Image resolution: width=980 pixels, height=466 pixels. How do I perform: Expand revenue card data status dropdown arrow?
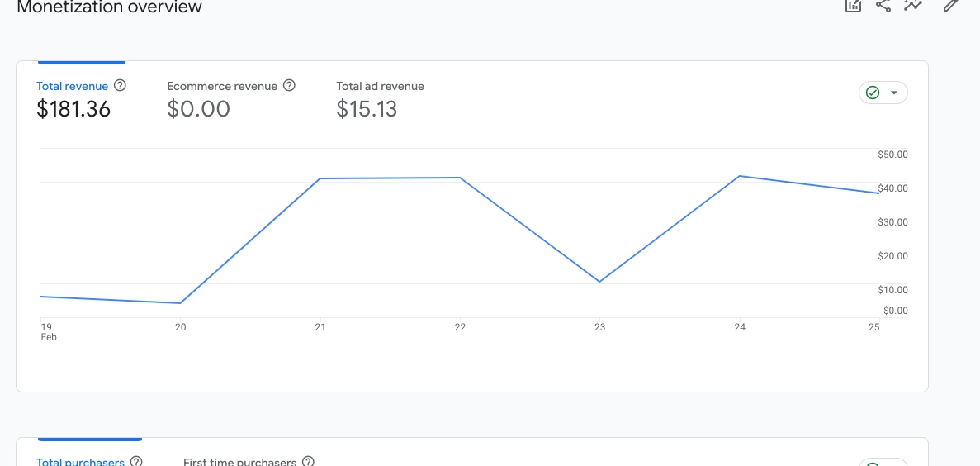[x=894, y=93]
